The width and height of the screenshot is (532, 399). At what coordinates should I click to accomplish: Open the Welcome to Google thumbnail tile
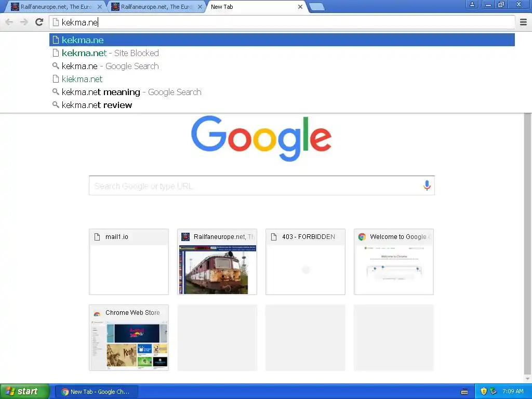pos(394,262)
